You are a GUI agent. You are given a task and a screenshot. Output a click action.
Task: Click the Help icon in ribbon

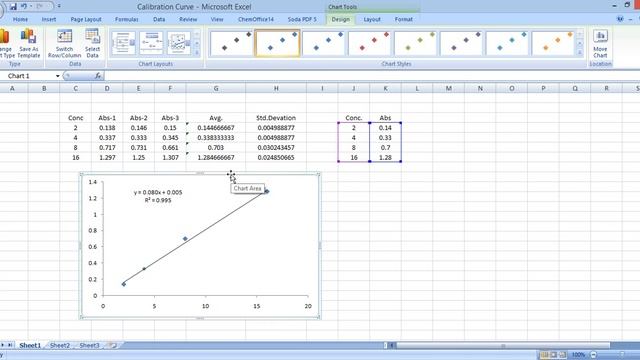620,19
